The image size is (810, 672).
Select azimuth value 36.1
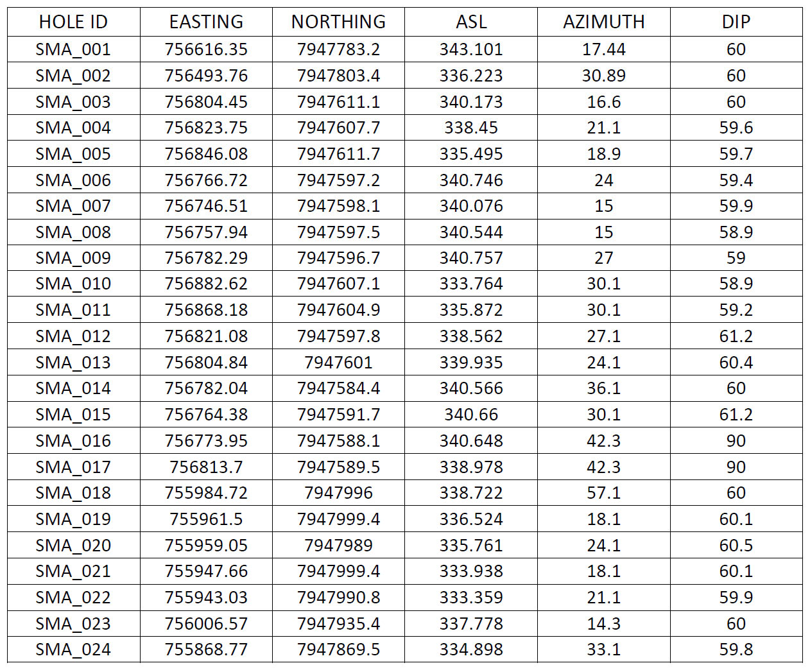tap(603, 388)
